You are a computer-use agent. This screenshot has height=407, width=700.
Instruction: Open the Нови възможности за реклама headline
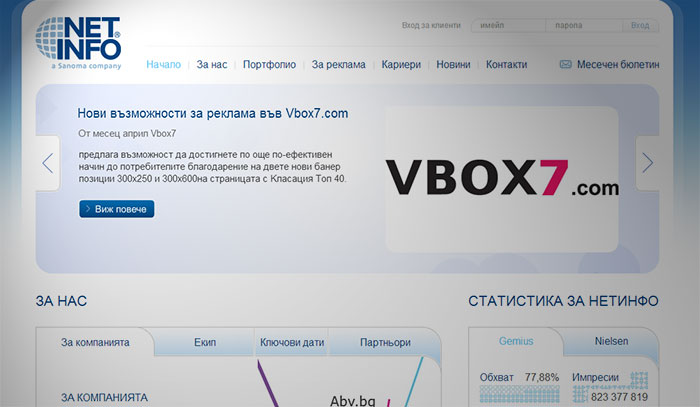click(213, 113)
